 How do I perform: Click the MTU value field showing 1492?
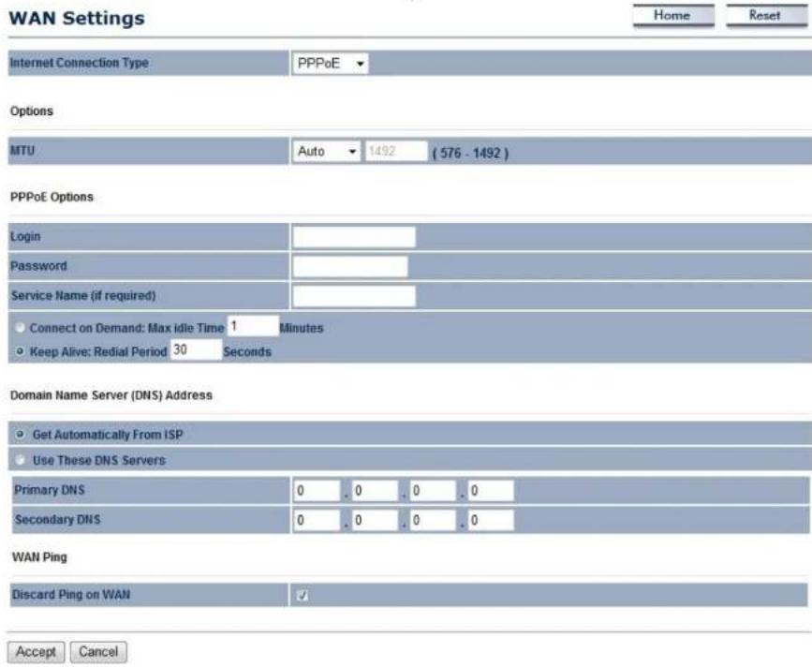pyautogui.click(x=396, y=151)
